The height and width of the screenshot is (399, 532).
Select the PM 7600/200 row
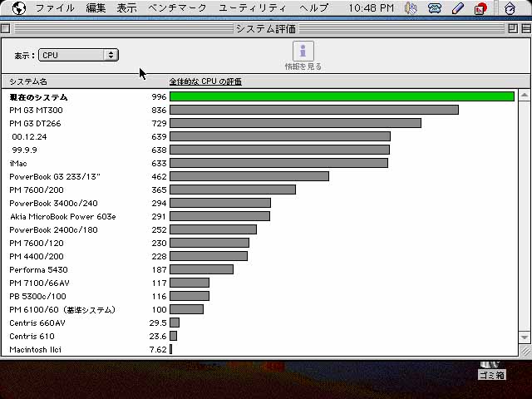259,190
